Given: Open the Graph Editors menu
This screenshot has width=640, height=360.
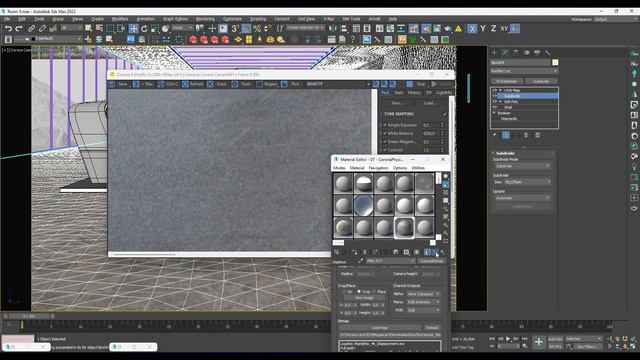Looking at the screenshot, I should [x=175, y=19].
